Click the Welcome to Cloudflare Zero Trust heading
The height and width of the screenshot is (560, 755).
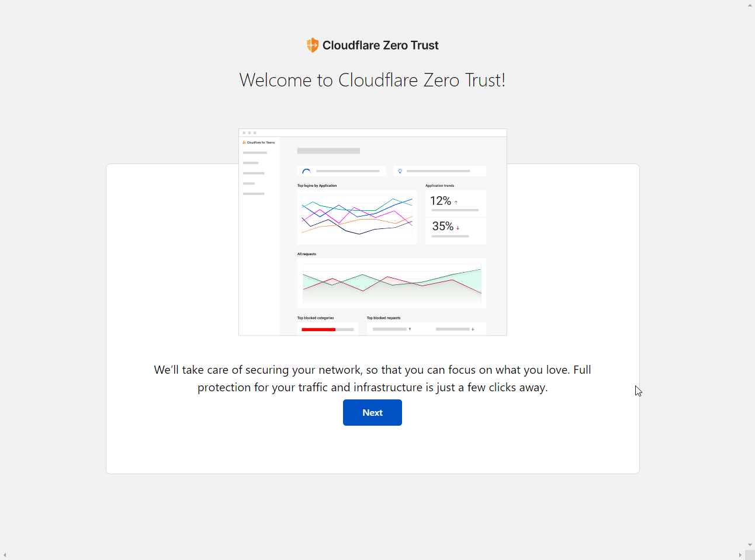(372, 80)
